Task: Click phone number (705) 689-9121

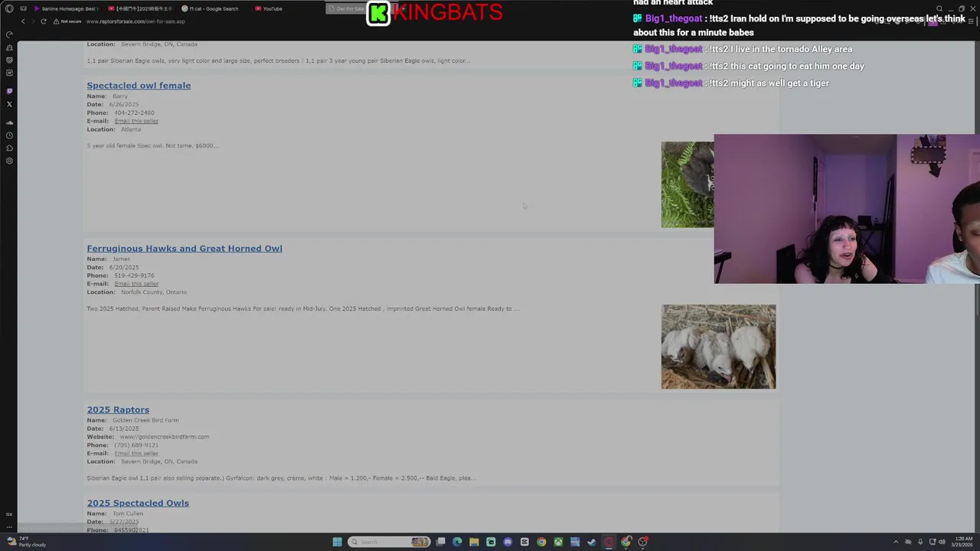Action: 136,445
